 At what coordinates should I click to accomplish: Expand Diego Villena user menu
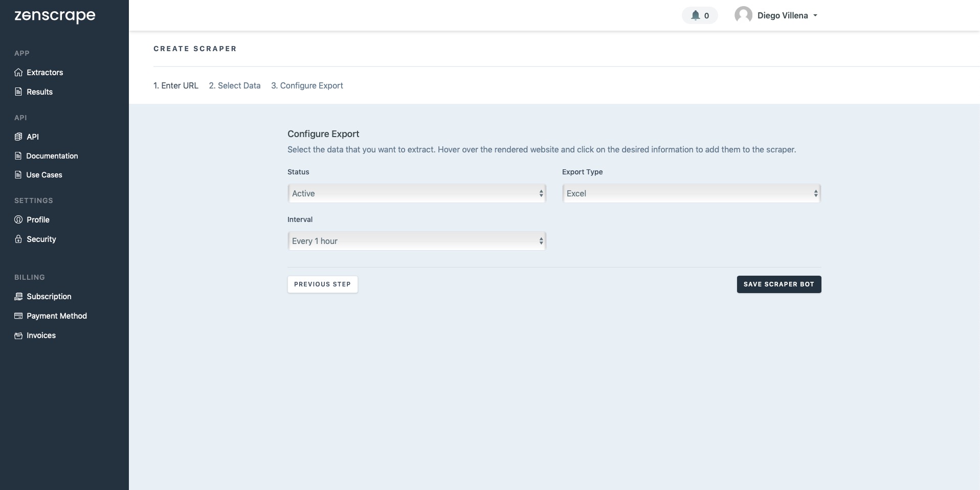pyautogui.click(x=782, y=15)
